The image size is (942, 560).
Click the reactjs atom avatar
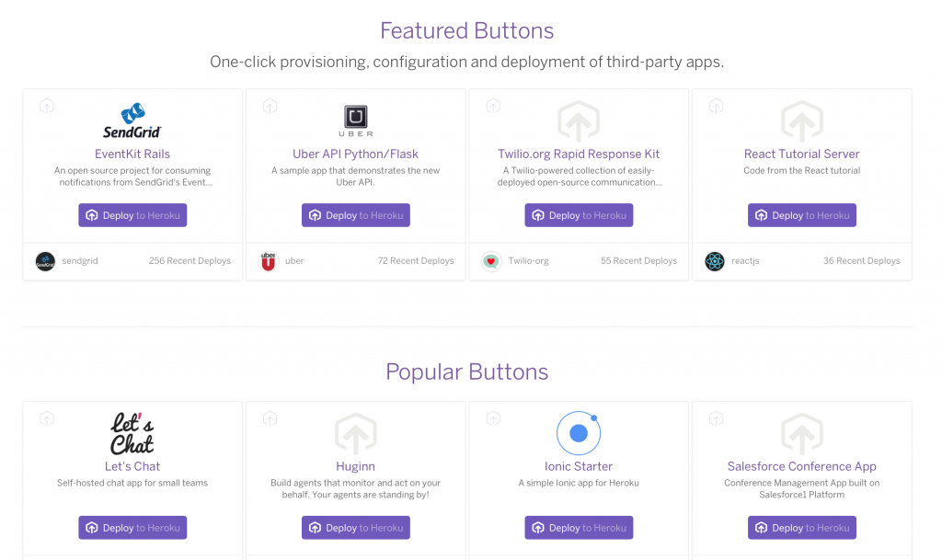(x=714, y=261)
